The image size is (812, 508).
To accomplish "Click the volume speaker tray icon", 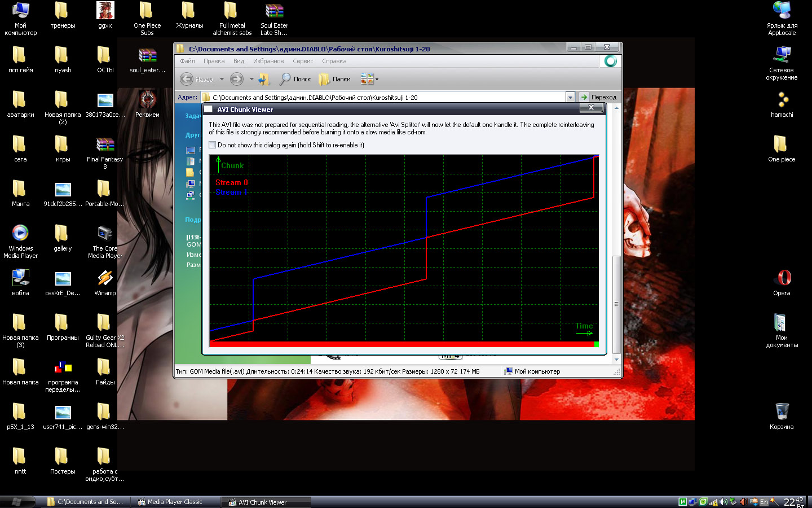I will tap(723, 501).
